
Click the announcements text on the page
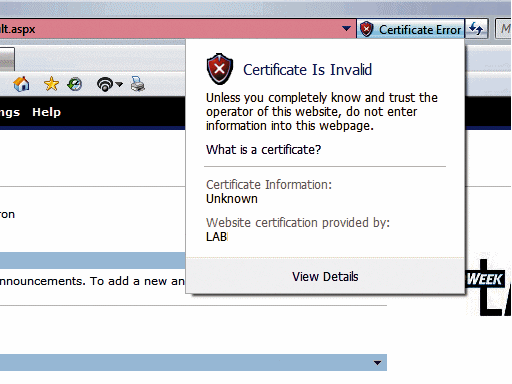(92, 281)
